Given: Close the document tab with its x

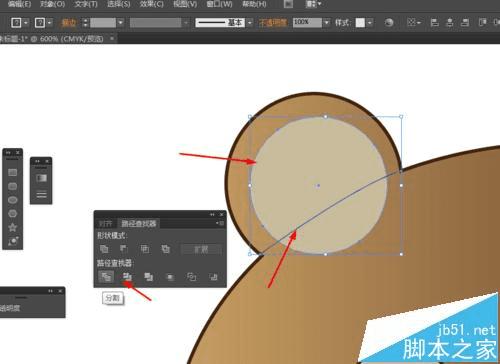Looking at the screenshot, I should (x=112, y=38).
